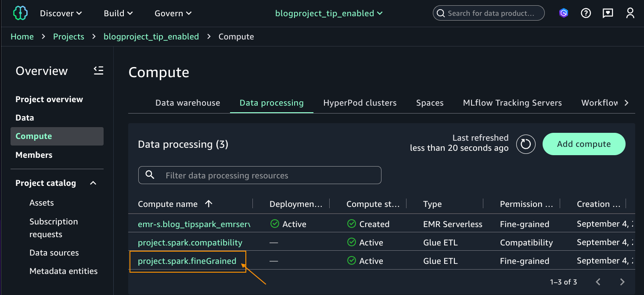The width and height of the screenshot is (644, 295).
Task: Switch to the Data warehouse tab
Action: [187, 103]
